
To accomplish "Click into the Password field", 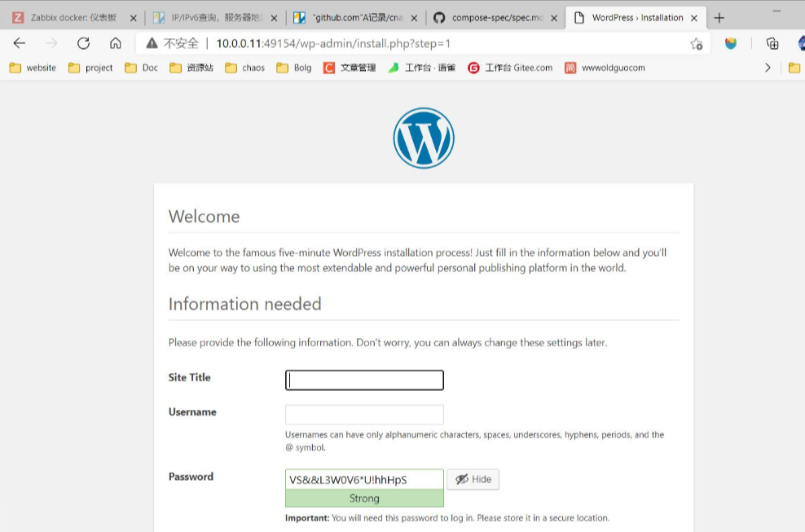I will coord(364,480).
